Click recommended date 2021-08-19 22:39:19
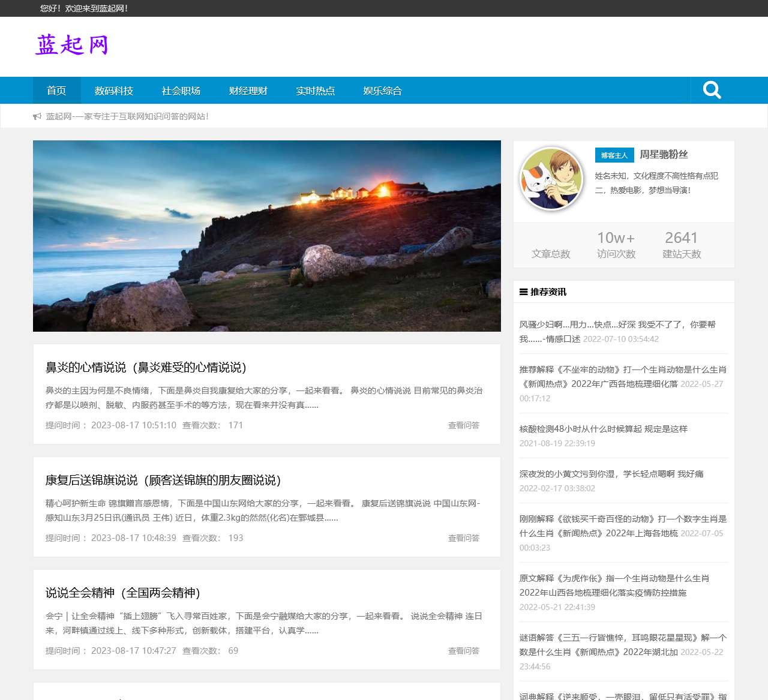 (557, 443)
